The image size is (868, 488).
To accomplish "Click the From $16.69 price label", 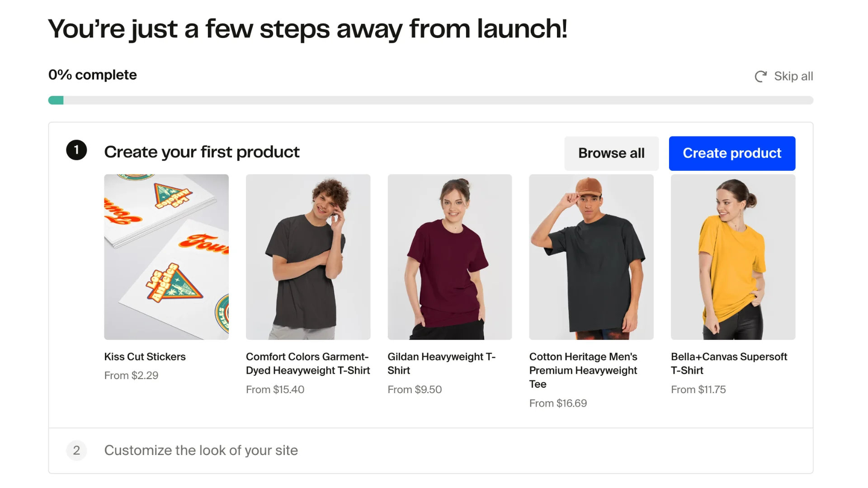I will (x=558, y=404).
